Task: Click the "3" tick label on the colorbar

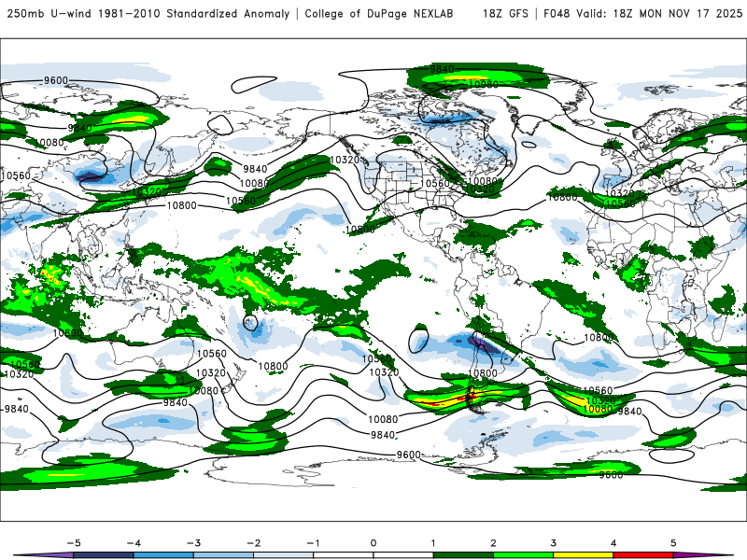Action: pyautogui.click(x=554, y=543)
